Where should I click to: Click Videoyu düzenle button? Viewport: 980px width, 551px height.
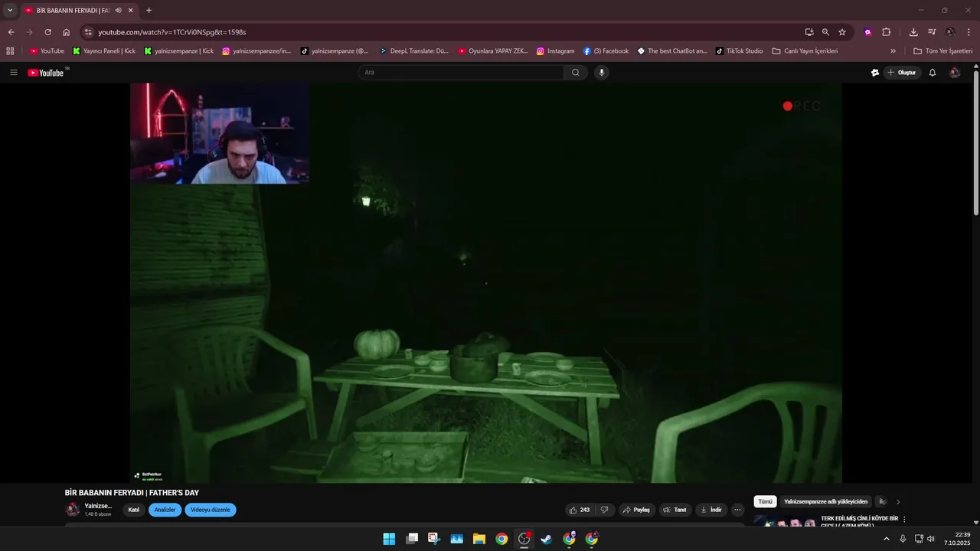(211, 510)
